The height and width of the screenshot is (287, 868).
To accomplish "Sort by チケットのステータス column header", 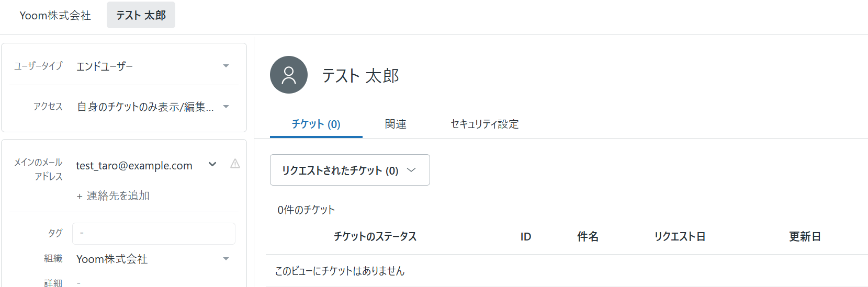I will (x=375, y=237).
